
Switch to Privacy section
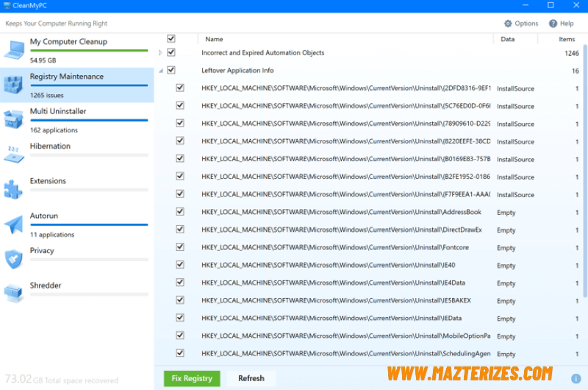point(77,260)
